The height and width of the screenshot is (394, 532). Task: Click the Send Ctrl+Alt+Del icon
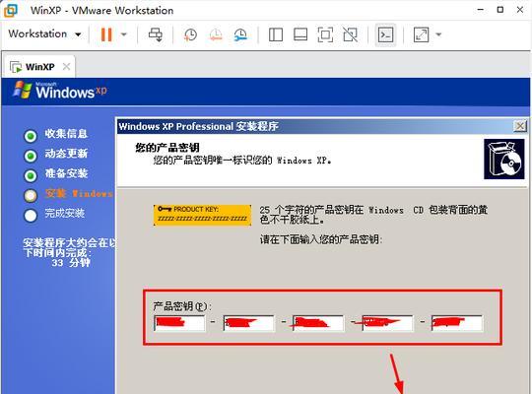[156, 34]
